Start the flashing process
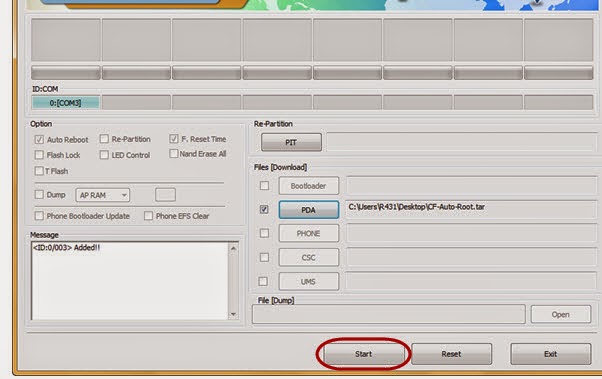602x379 pixels. click(364, 354)
